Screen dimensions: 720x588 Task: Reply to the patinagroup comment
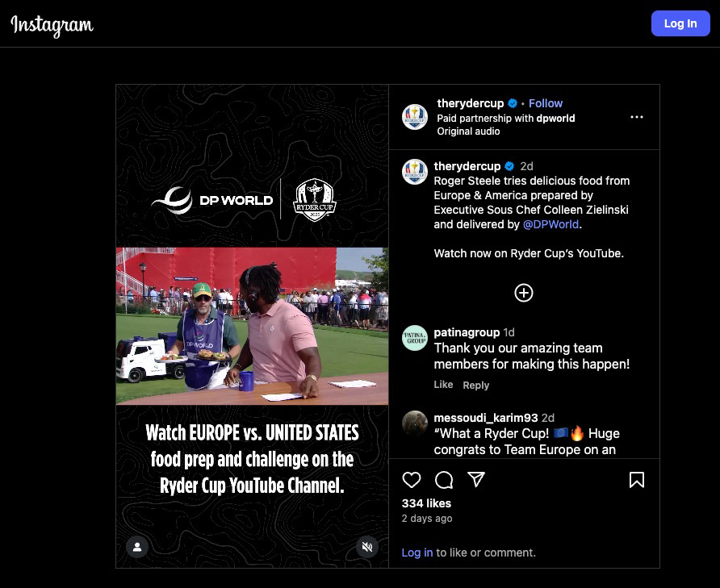coord(475,385)
